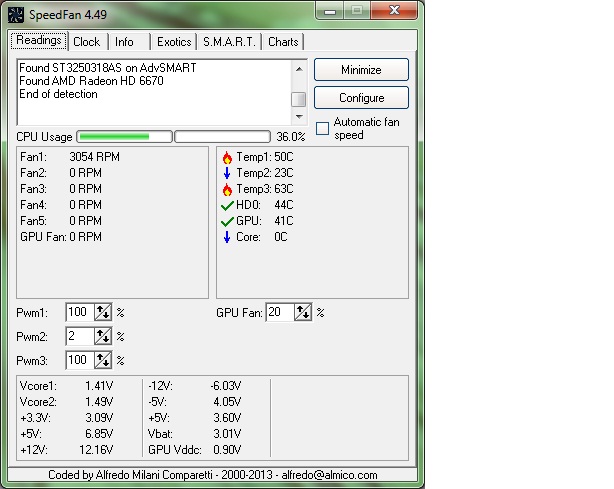Click the Pwm2 up/down spinner arrows
Viewport: 614px width, 489px height.
tap(103, 336)
